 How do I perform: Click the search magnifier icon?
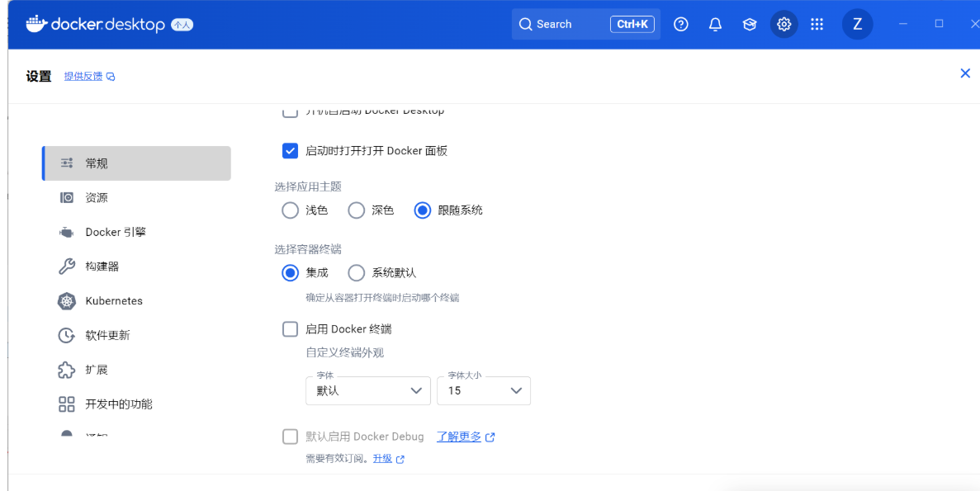pos(525,25)
